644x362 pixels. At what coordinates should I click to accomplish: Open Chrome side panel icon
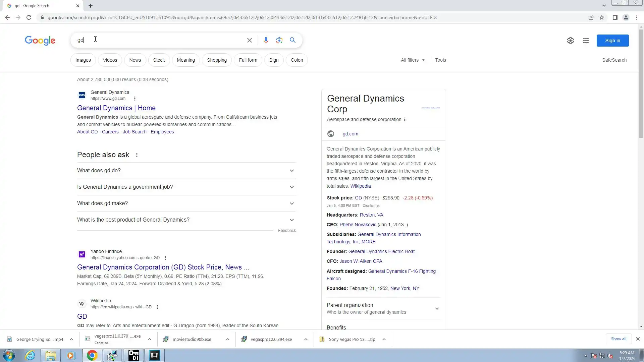tap(615, 17)
